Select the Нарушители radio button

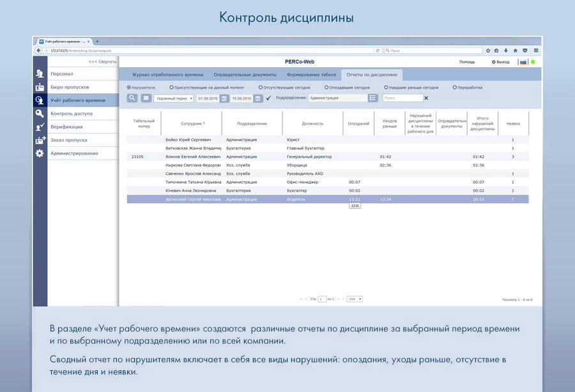coord(129,87)
